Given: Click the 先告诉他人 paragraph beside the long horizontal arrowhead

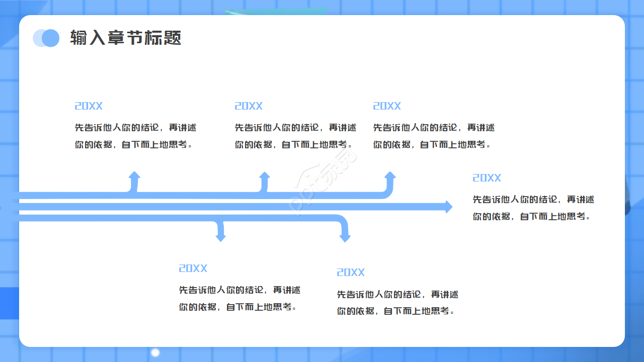Looking at the screenshot, I should [534, 208].
